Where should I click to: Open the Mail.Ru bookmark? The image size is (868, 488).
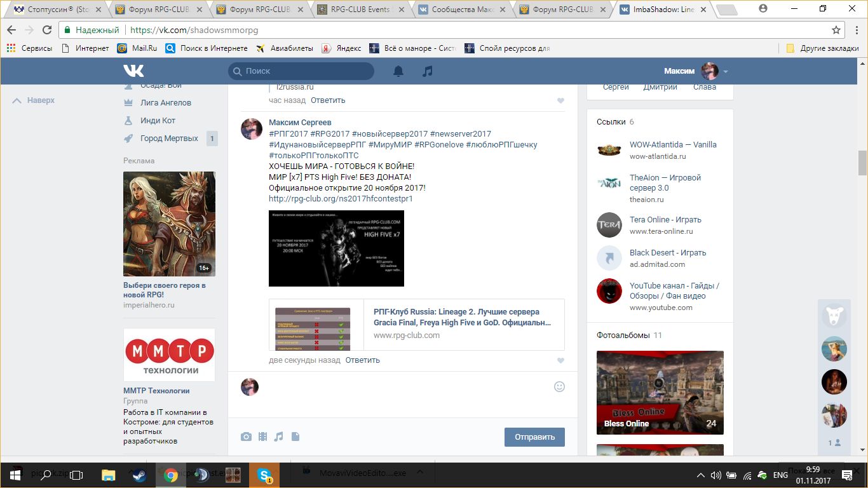click(x=137, y=48)
